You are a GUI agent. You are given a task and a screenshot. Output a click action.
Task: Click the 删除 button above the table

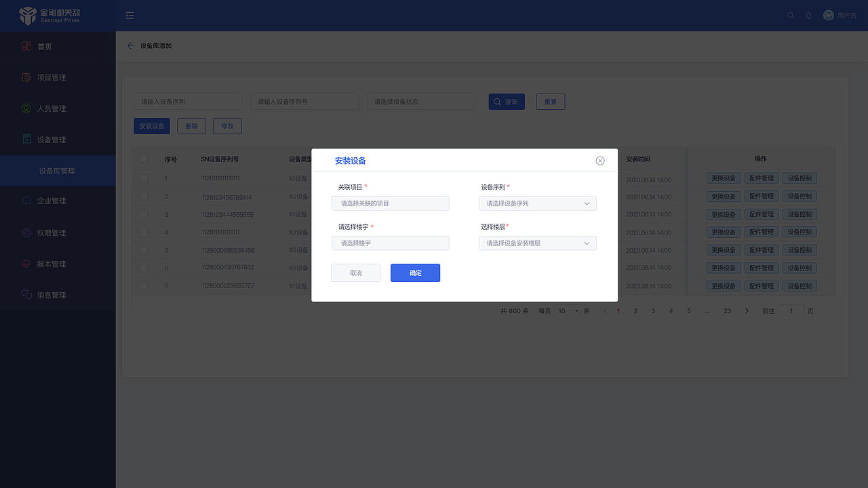tap(191, 126)
